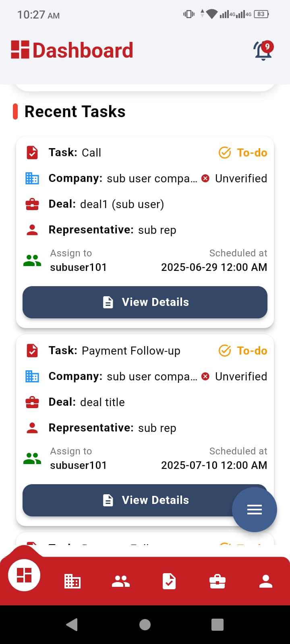This screenshot has width=290, height=644.
Task: Open the Representatives section from the bottom bar
Action: click(120, 581)
